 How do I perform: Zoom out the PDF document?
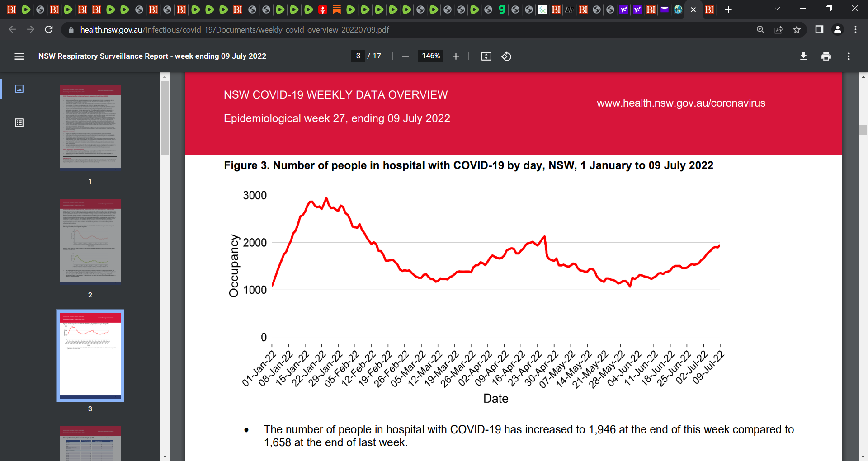tap(406, 56)
